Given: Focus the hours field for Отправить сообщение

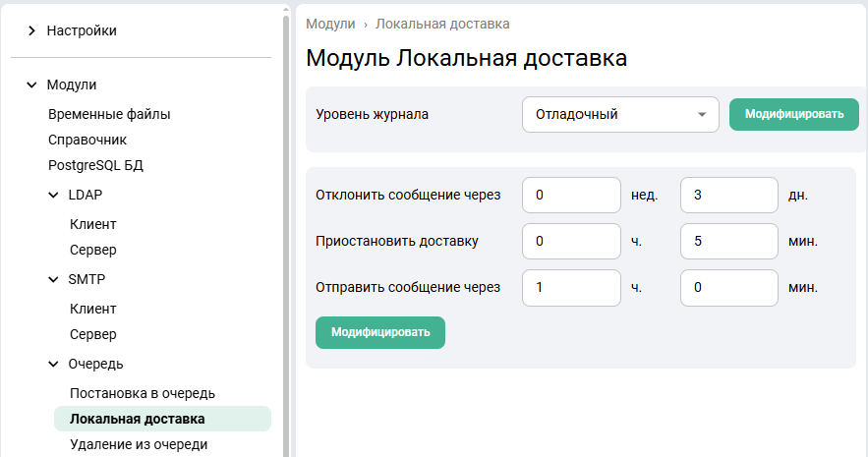Looking at the screenshot, I should tap(571, 287).
